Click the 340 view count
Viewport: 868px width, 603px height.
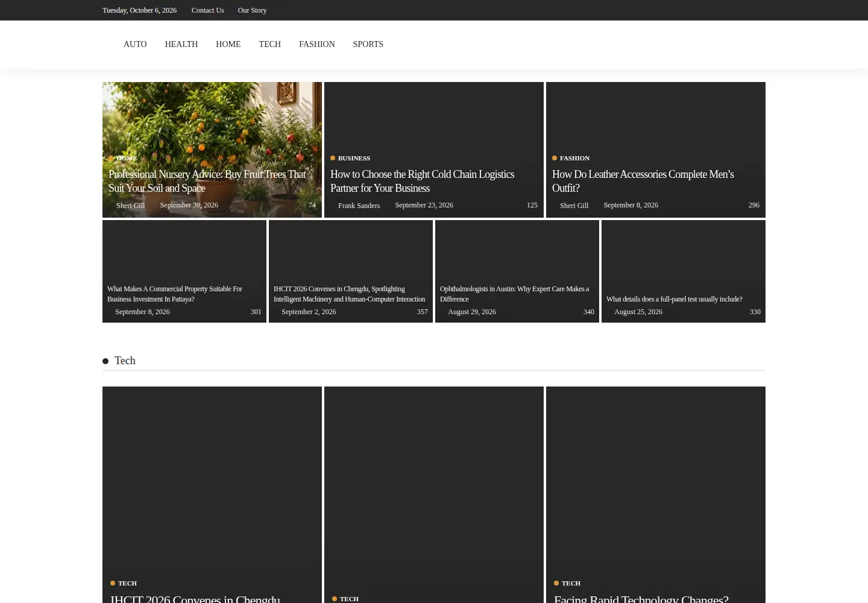(x=588, y=312)
